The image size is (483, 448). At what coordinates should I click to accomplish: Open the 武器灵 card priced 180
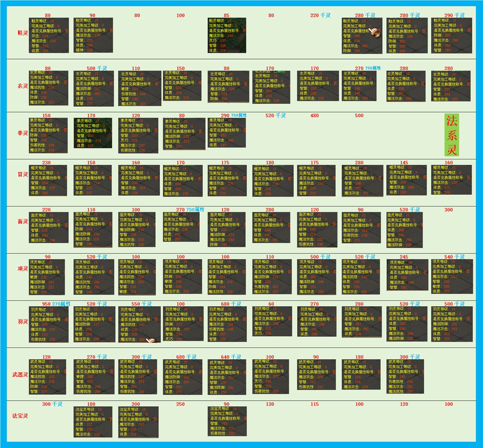[x=360, y=375]
